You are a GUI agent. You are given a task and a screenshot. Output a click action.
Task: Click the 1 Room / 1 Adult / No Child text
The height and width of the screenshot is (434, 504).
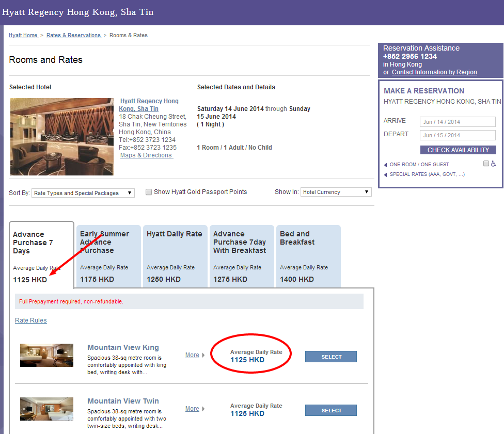pyautogui.click(x=234, y=148)
